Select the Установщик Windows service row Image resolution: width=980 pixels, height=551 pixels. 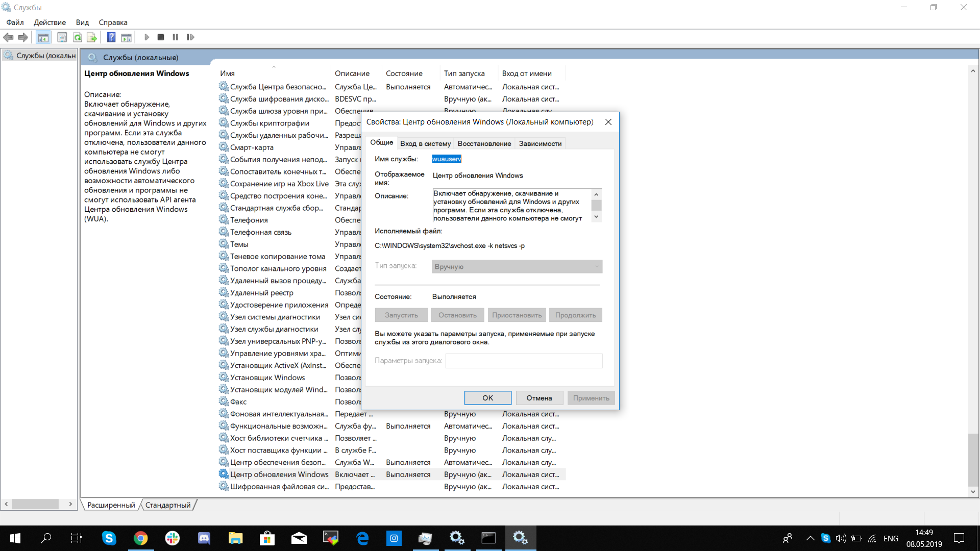tap(267, 378)
